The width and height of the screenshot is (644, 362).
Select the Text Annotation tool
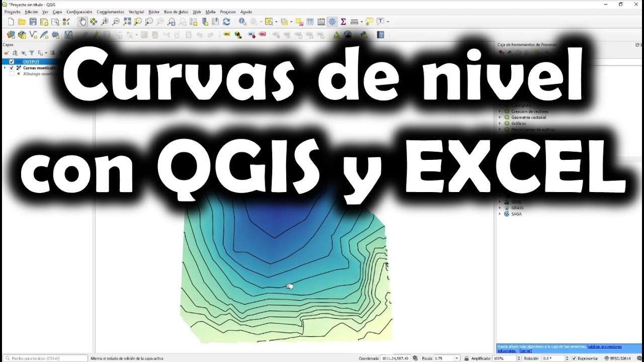click(x=381, y=22)
